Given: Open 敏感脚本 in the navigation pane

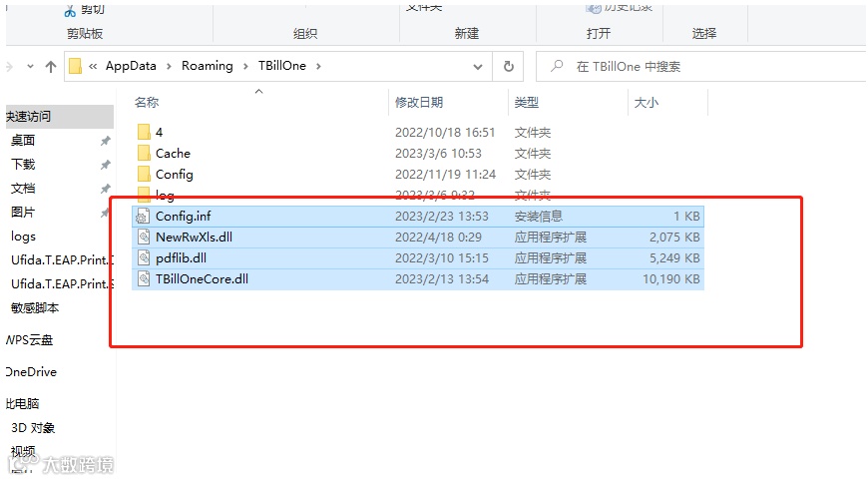Looking at the screenshot, I should (x=35, y=307).
